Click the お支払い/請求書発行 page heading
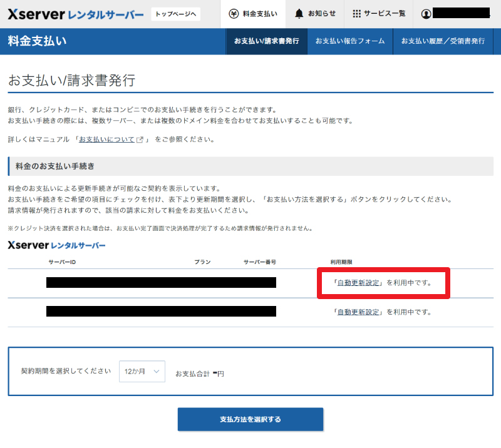 [x=71, y=80]
